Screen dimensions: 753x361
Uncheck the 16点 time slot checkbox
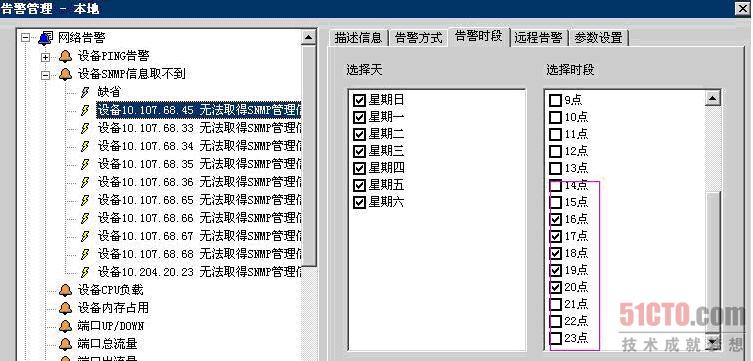coord(556,219)
